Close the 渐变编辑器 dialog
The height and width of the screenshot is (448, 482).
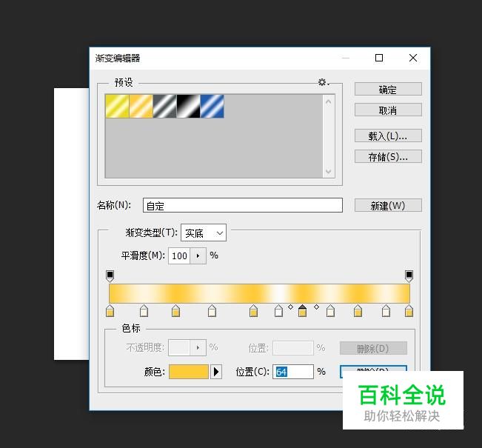pos(413,58)
